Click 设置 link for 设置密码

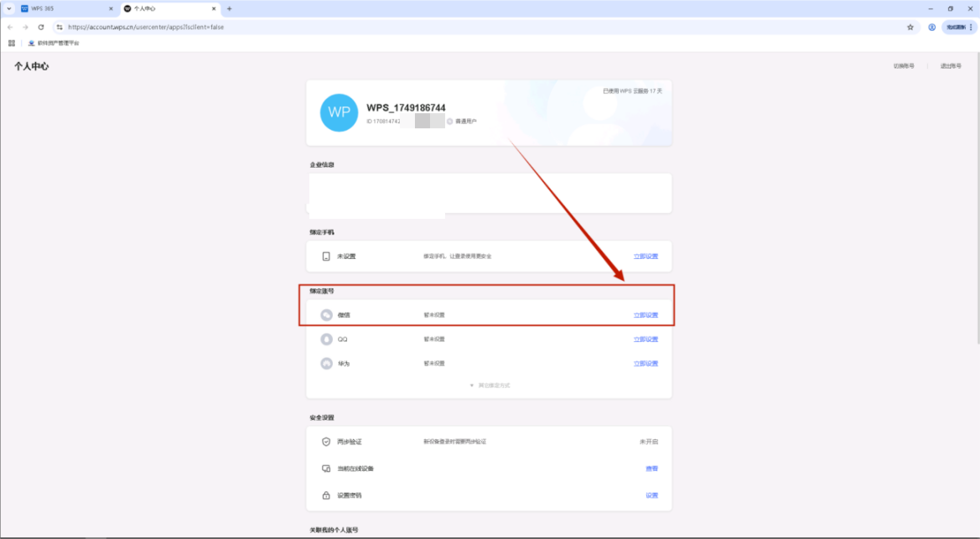tap(651, 495)
